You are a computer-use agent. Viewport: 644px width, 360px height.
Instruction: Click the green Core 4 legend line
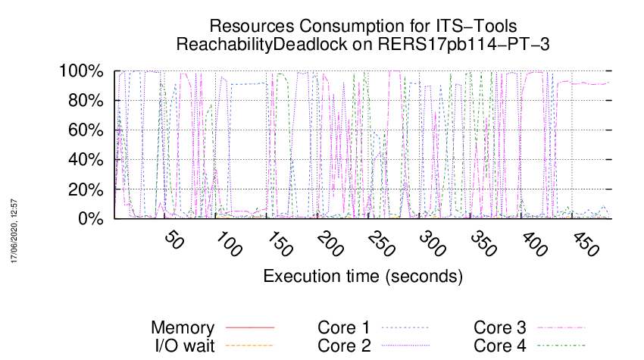point(561,346)
